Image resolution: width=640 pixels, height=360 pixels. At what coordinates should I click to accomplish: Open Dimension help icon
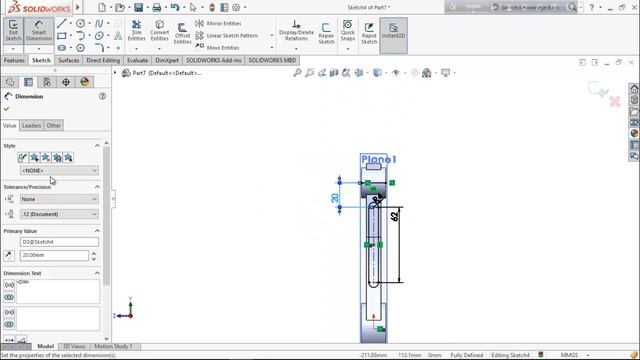click(102, 96)
